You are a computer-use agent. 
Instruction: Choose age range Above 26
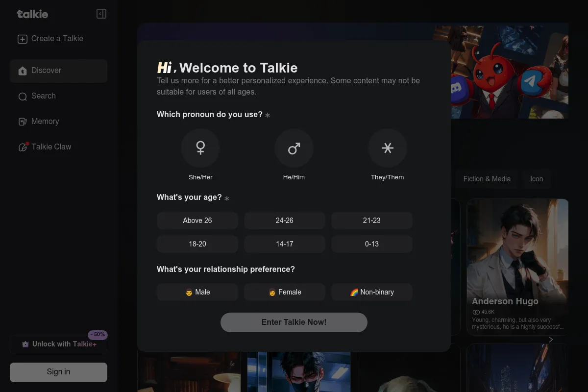click(197, 220)
